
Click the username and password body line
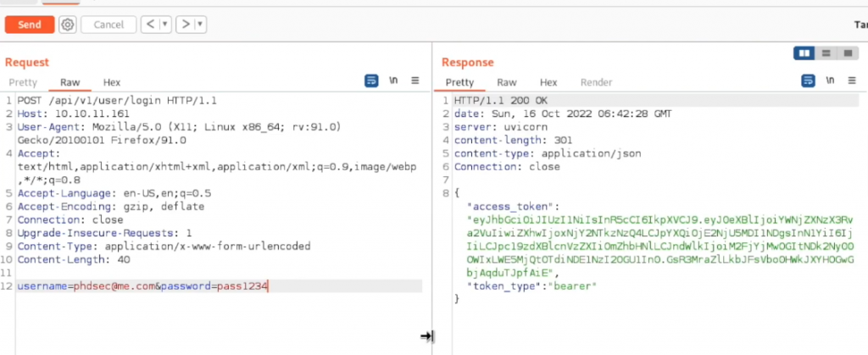142,286
